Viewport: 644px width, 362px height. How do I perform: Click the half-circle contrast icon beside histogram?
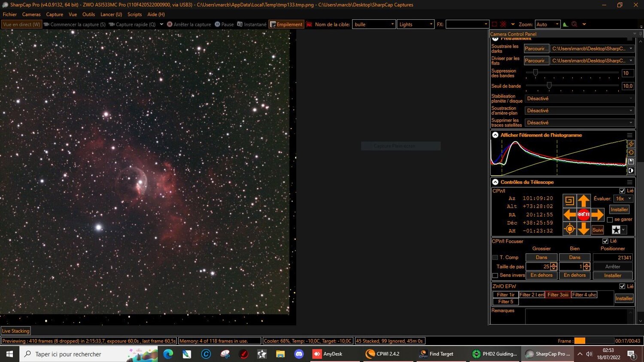click(x=631, y=170)
